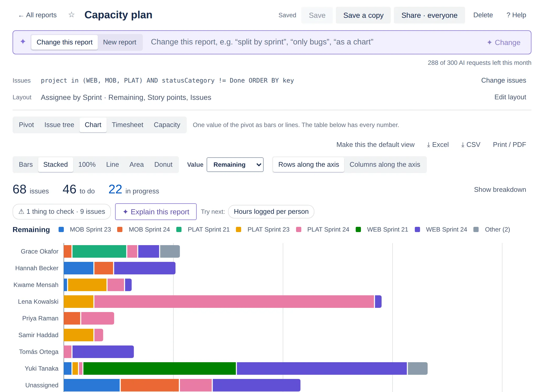
Task: Open the Capacity tab
Action: (x=167, y=125)
